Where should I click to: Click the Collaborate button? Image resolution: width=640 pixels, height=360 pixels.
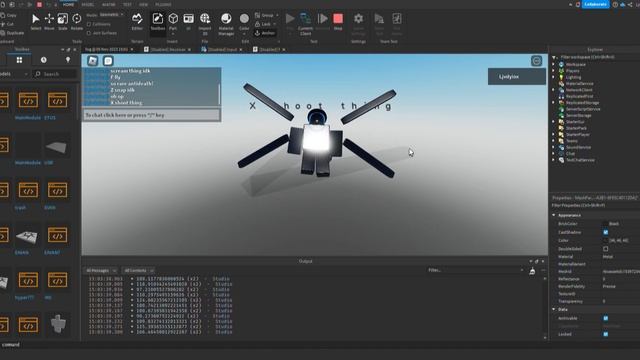pos(596,4)
